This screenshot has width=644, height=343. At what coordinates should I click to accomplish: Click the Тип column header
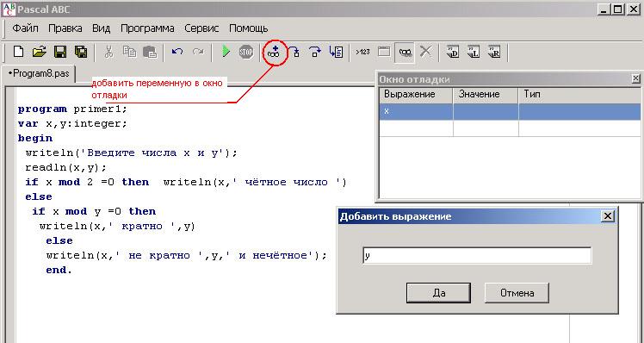(x=579, y=95)
